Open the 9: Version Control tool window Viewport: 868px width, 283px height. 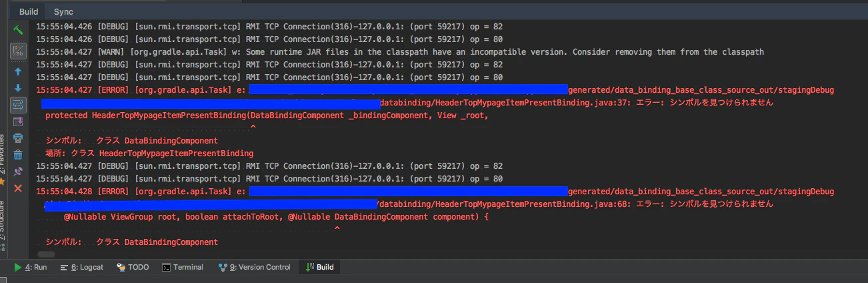(254, 267)
